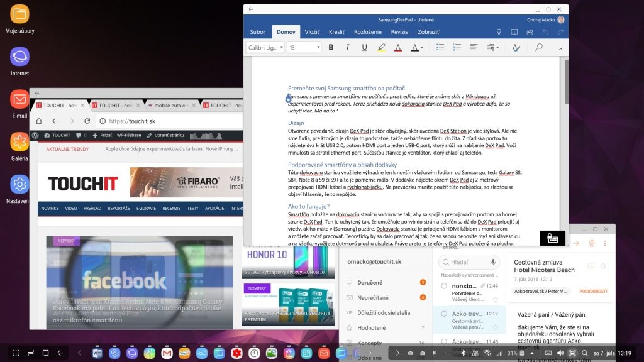Switch to the Vložiť ribbon tab
This screenshot has height=362, width=644.
(312, 31)
